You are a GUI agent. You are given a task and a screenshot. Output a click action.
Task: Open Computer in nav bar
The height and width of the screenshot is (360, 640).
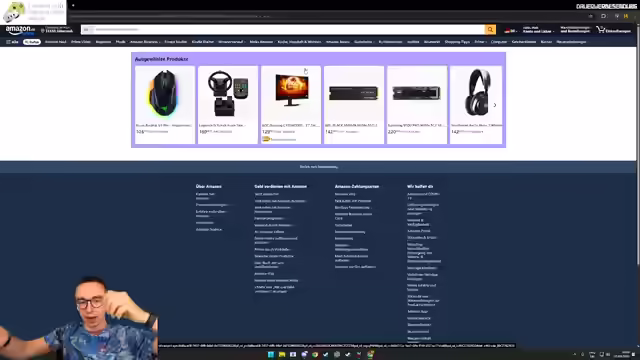click(499, 42)
